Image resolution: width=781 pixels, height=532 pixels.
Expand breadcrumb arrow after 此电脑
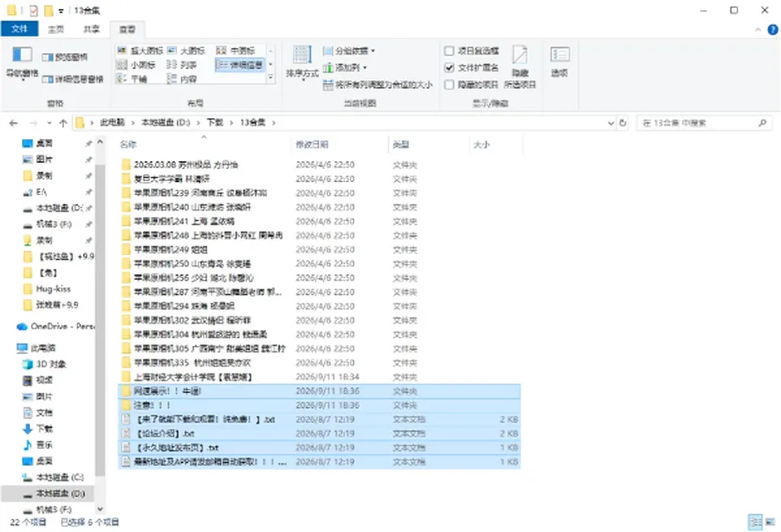click(133, 123)
